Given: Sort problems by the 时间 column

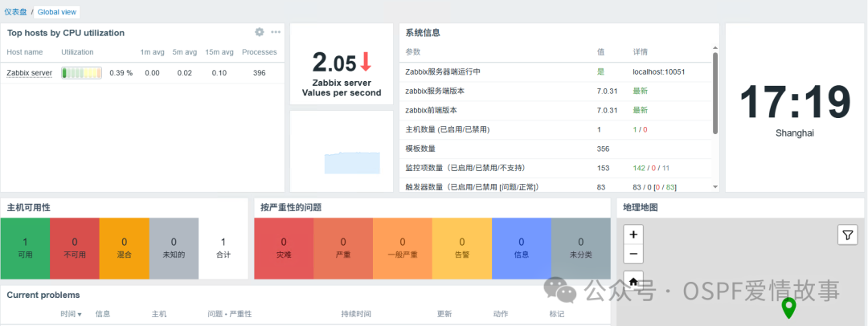Looking at the screenshot, I should 71,314.
